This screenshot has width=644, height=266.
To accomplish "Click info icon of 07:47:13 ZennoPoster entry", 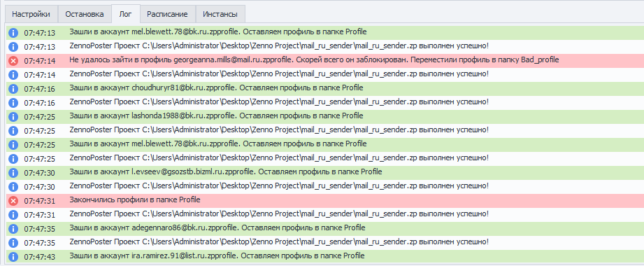I will click(x=13, y=46).
